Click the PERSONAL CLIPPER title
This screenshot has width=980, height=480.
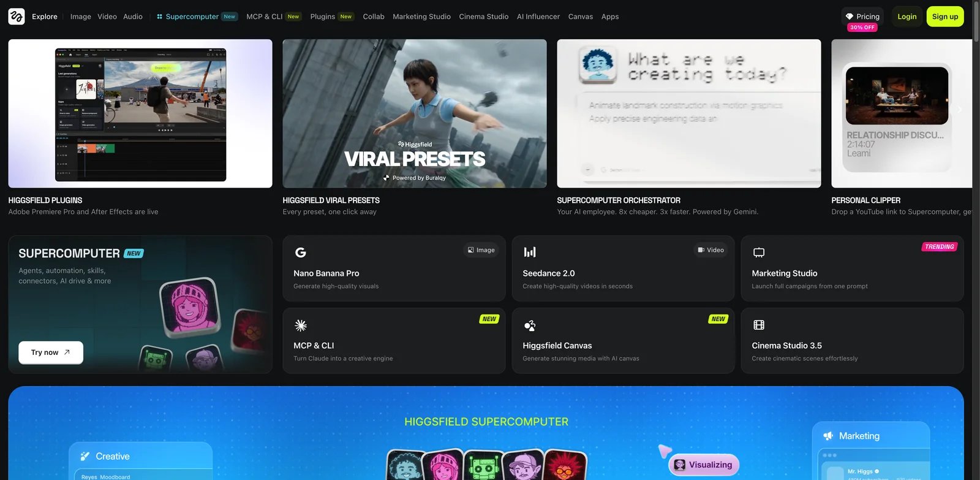pos(866,200)
